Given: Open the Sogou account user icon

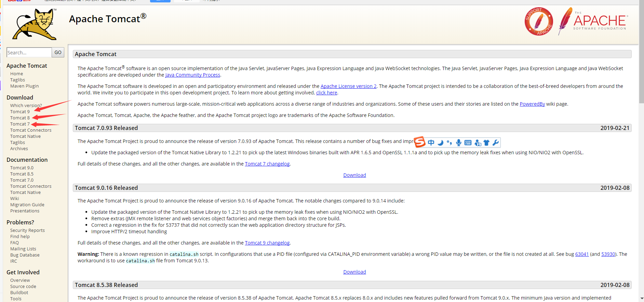Looking at the screenshot, I should pyautogui.click(x=478, y=143).
